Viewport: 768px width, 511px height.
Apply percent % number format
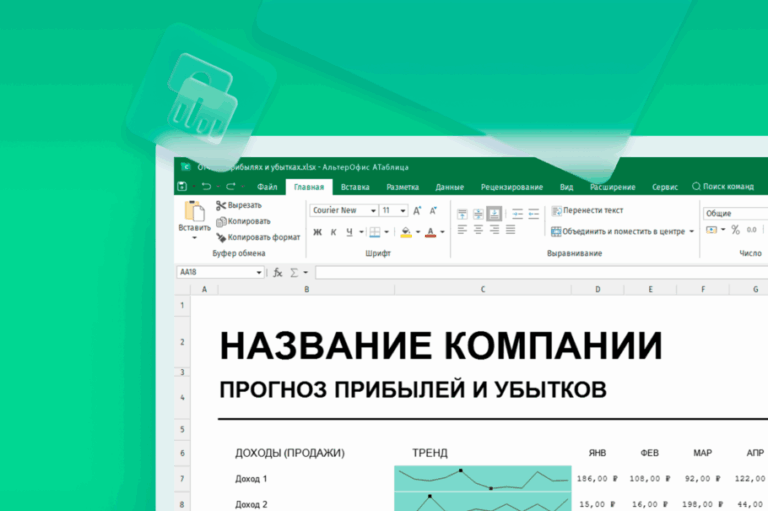click(735, 230)
